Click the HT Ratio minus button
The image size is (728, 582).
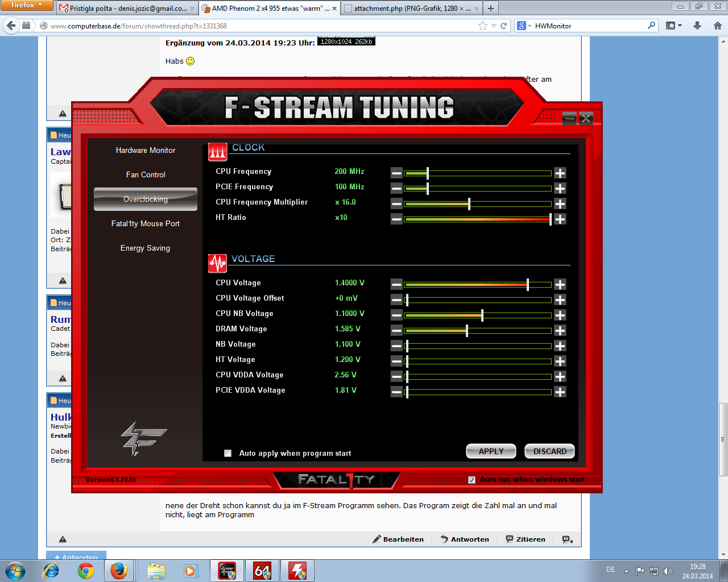coord(396,219)
